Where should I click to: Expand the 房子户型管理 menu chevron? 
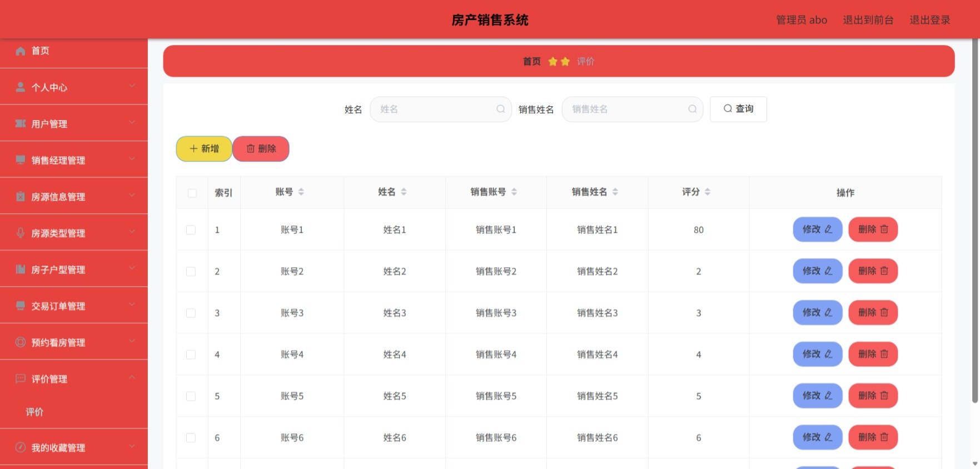click(132, 268)
